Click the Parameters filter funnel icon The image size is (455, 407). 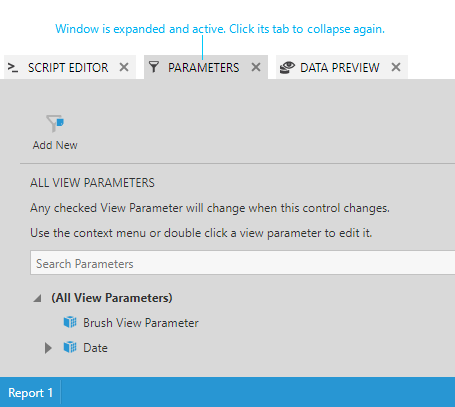pos(154,67)
